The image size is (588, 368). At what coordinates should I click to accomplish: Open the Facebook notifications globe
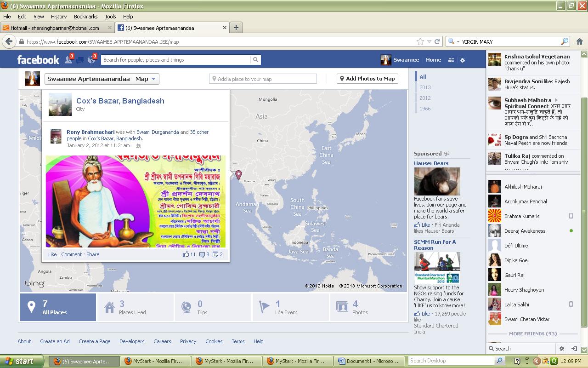coord(91,59)
